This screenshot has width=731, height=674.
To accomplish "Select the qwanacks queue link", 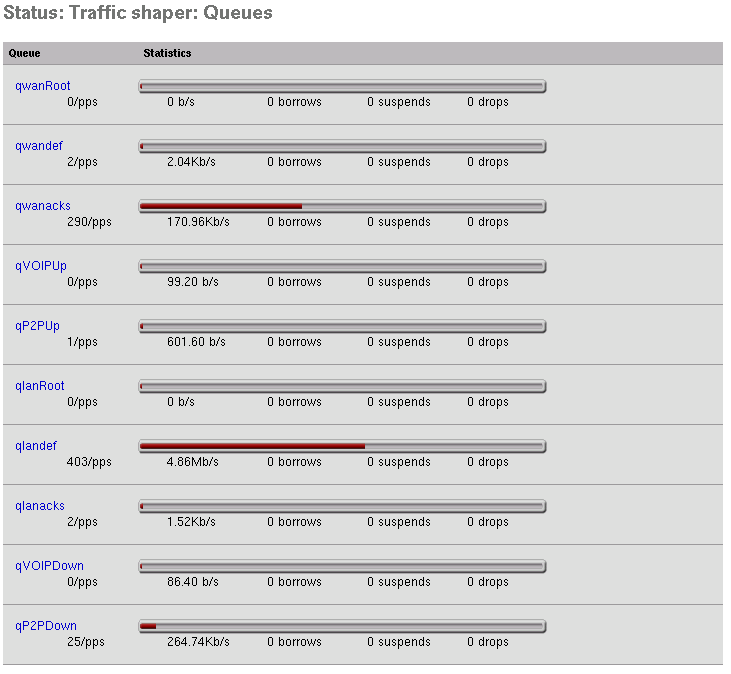I will tap(43, 206).
